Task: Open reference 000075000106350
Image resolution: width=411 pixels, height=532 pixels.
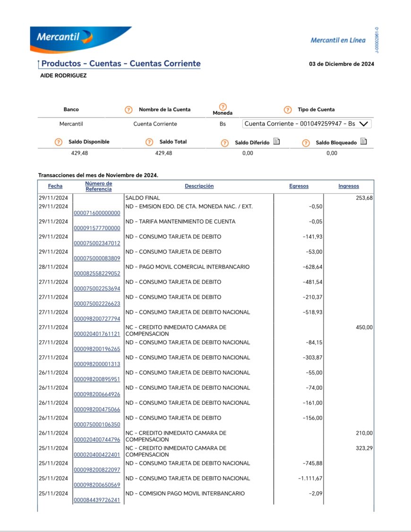Action: click(97, 424)
